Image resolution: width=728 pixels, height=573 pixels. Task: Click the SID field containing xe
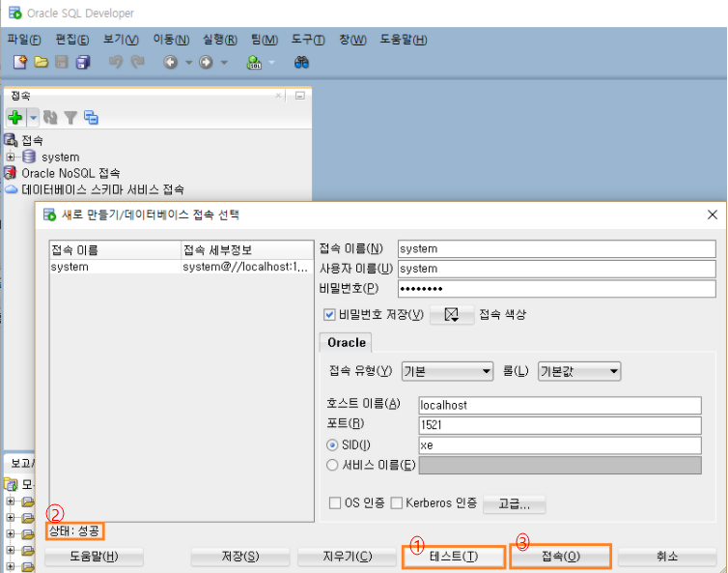pos(559,445)
